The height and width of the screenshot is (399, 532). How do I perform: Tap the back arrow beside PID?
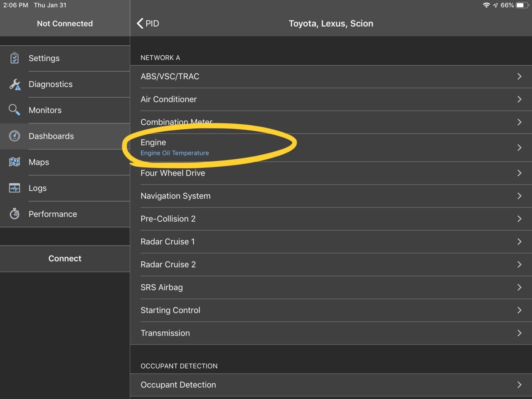click(x=140, y=23)
